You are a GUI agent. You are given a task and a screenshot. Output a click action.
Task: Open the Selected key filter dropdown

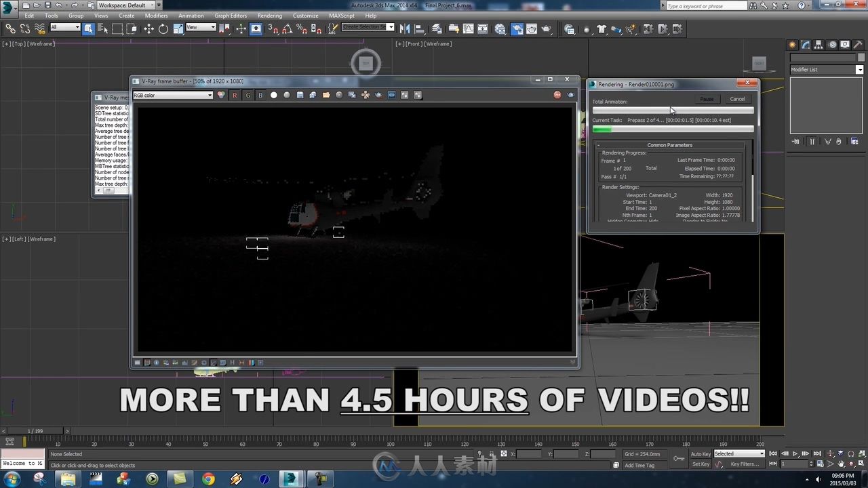click(x=739, y=453)
